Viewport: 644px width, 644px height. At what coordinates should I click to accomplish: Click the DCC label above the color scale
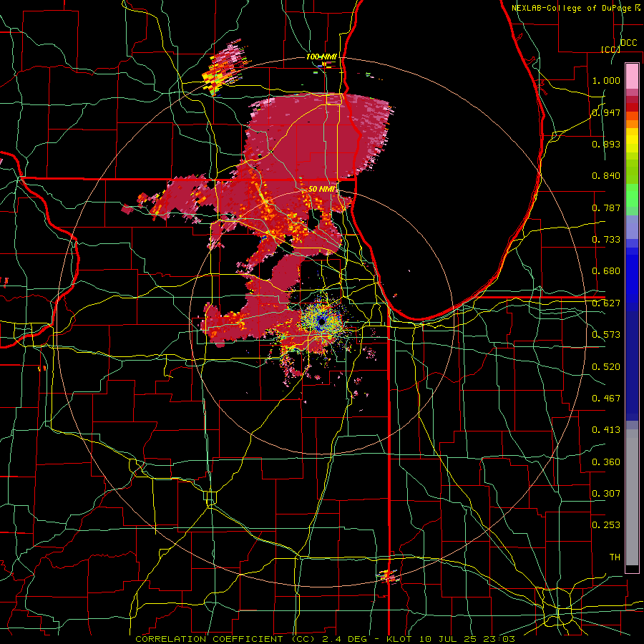629,43
